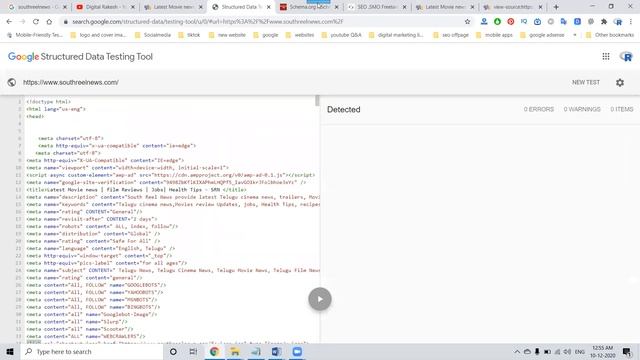Open the mobile apps bookmark folder
640x360 pixels.
(x=494, y=35)
